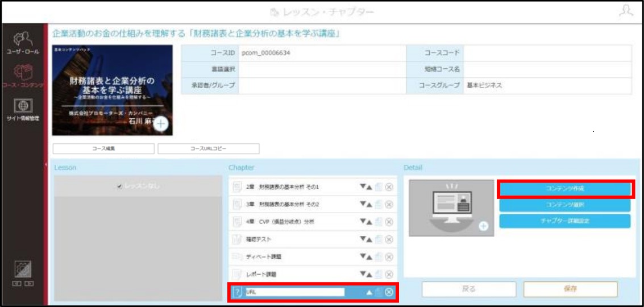Viewport: 644px width, 307px height.
Task: Click the user profile icon in the header
Action: tap(625, 12)
